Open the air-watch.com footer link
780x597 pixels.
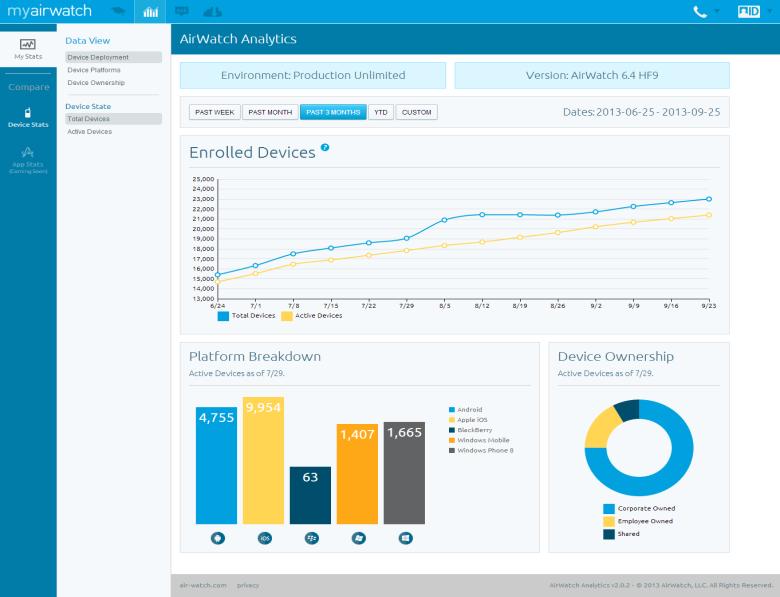tap(203, 586)
